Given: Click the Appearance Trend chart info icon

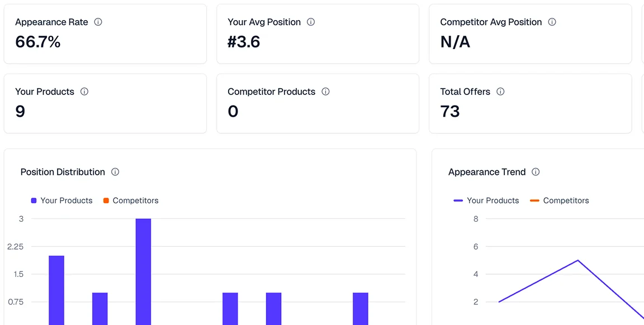Looking at the screenshot, I should point(536,172).
